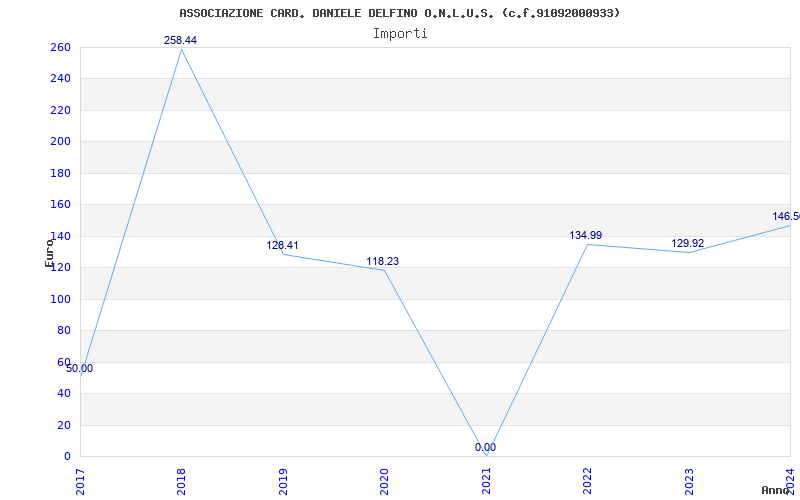Select the 0.00 data label
Image resolution: width=800 pixels, height=500 pixels.
coord(485,447)
